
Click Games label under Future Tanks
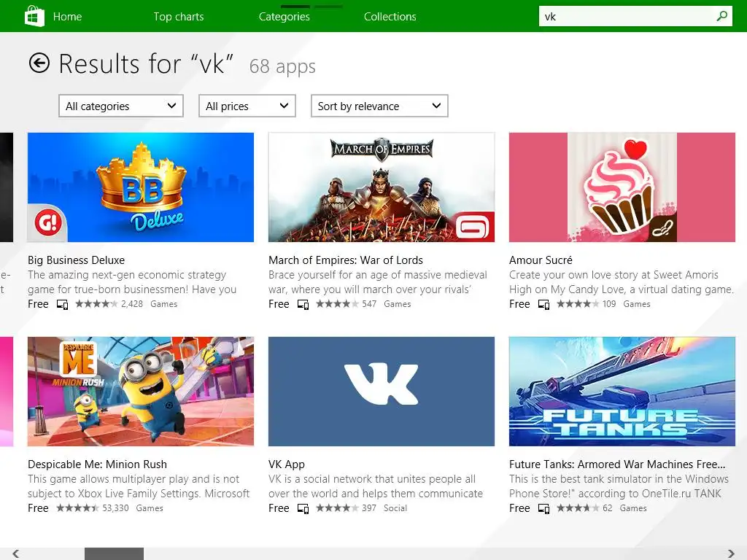coord(633,508)
